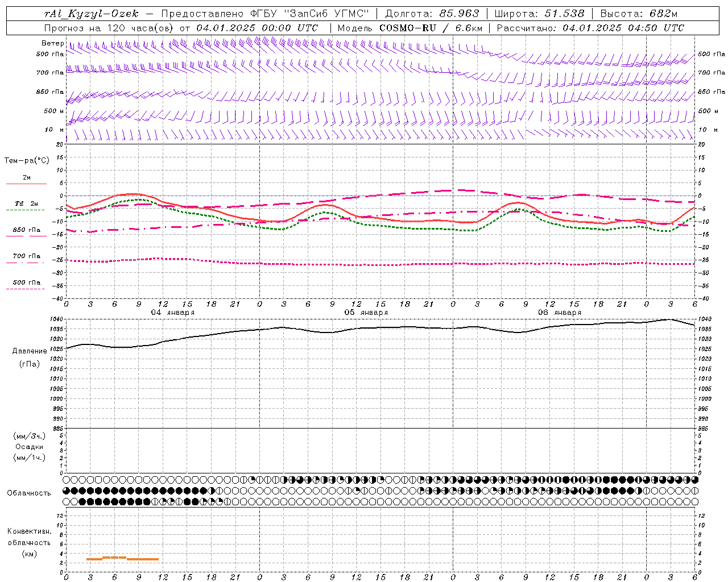Click the 06 января date label
728x582 pixels.
560,313
